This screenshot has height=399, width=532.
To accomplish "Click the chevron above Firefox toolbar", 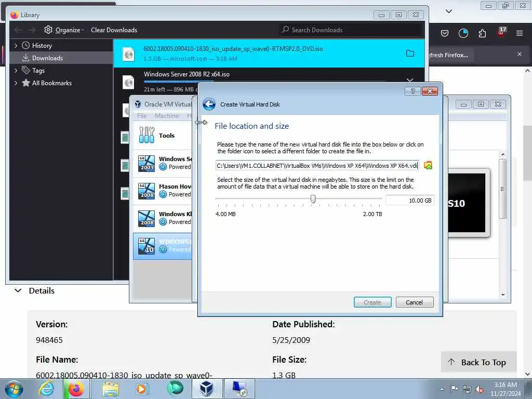I will 448,11.
